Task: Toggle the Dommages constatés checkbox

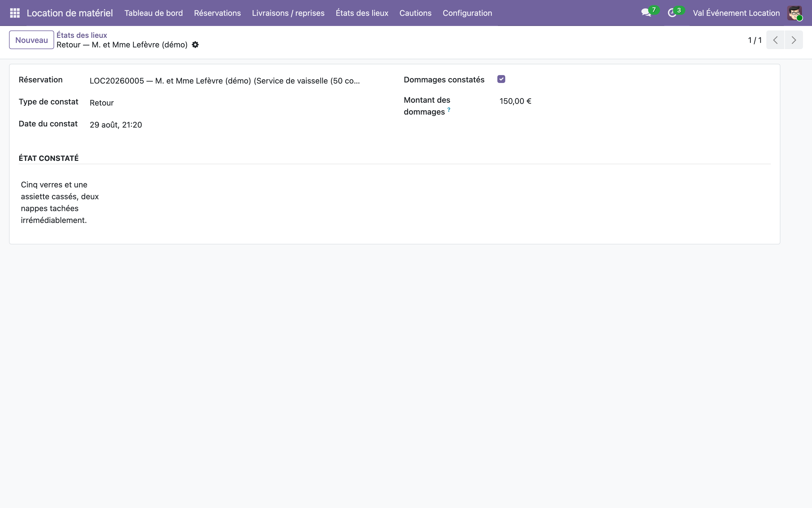Action: click(x=501, y=79)
